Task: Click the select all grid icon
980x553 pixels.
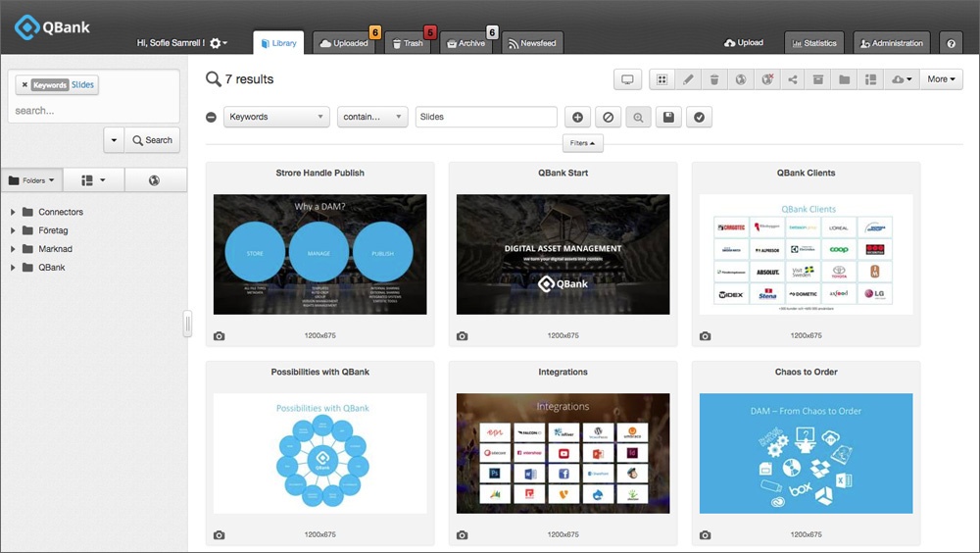Action: point(661,79)
